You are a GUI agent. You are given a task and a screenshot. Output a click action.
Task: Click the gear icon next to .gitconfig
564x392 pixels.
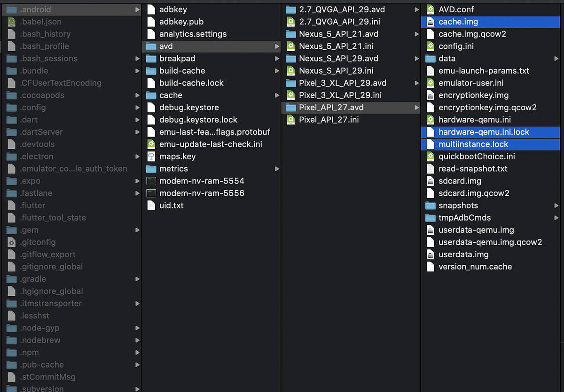click(x=12, y=242)
